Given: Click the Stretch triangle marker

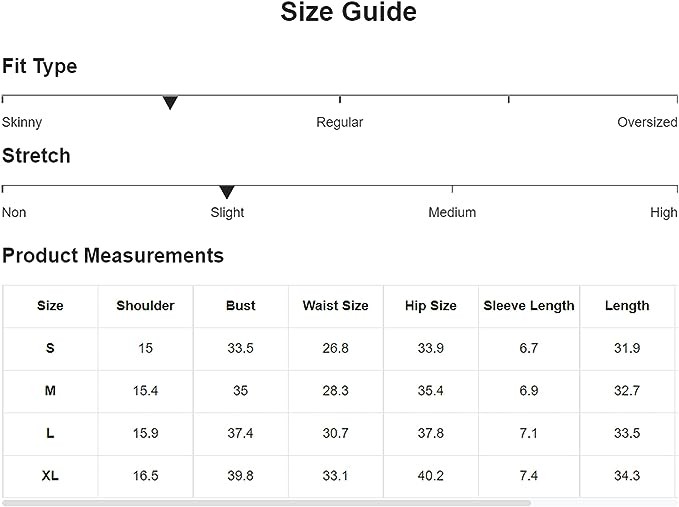Looking at the screenshot, I should (227, 192).
